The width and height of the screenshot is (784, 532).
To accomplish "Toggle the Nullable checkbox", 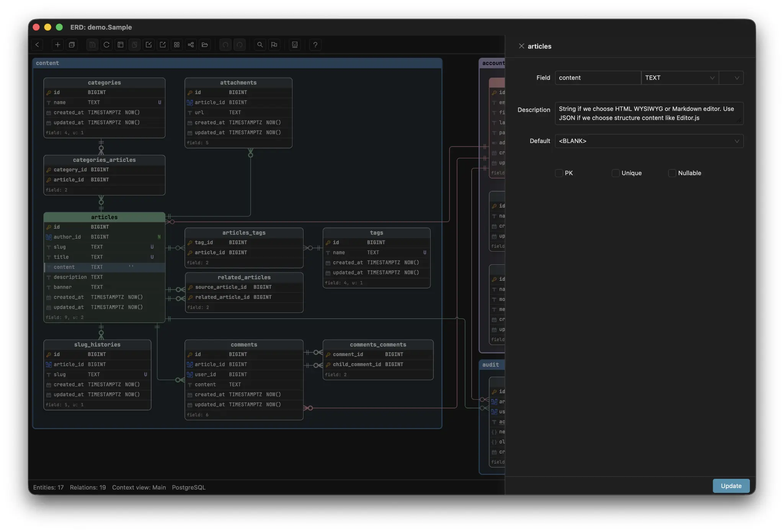I will pyautogui.click(x=672, y=173).
